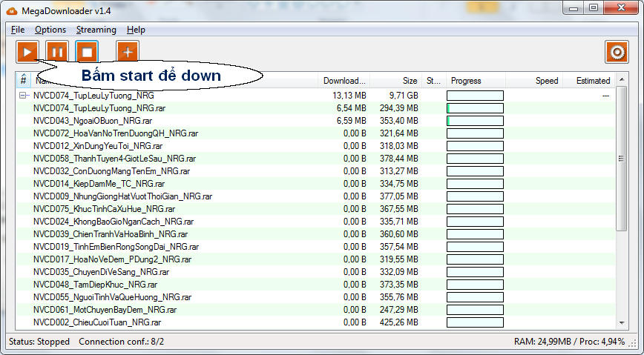Click the 9,71 GB total size cell

pyautogui.click(x=404, y=96)
